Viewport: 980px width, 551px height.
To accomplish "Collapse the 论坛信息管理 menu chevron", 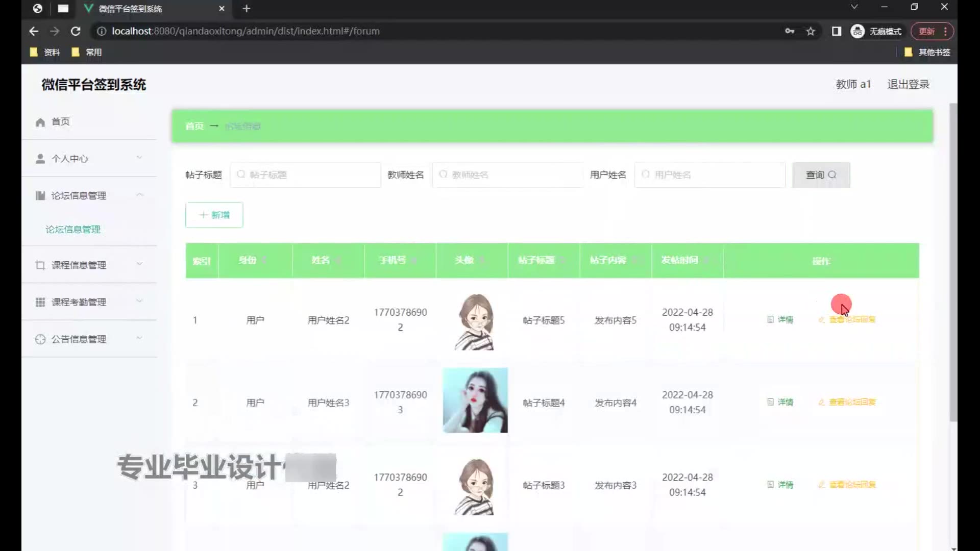I will tap(139, 195).
